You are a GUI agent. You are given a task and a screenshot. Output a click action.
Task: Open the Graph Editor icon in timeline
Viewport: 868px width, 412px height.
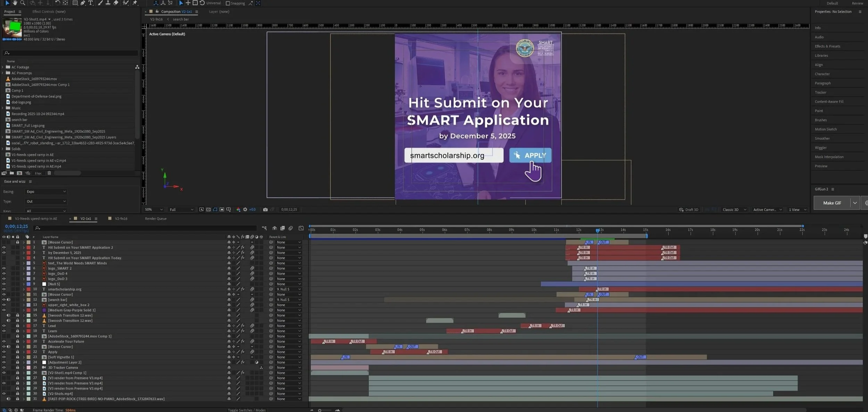click(x=301, y=228)
